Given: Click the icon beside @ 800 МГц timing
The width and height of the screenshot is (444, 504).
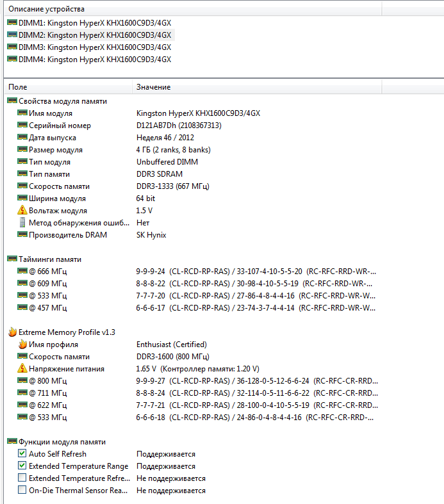Looking at the screenshot, I should tap(22, 380).
